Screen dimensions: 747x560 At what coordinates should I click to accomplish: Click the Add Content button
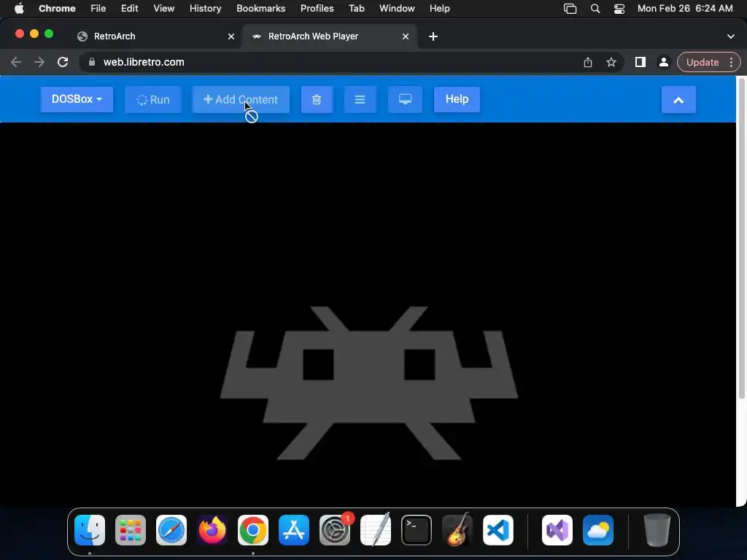pos(241,99)
